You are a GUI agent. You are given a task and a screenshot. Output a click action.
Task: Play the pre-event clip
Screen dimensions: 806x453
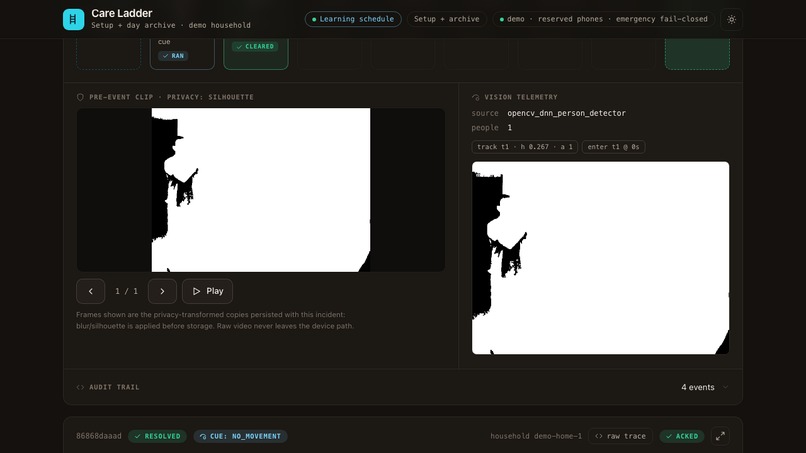pyautogui.click(x=207, y=291)
